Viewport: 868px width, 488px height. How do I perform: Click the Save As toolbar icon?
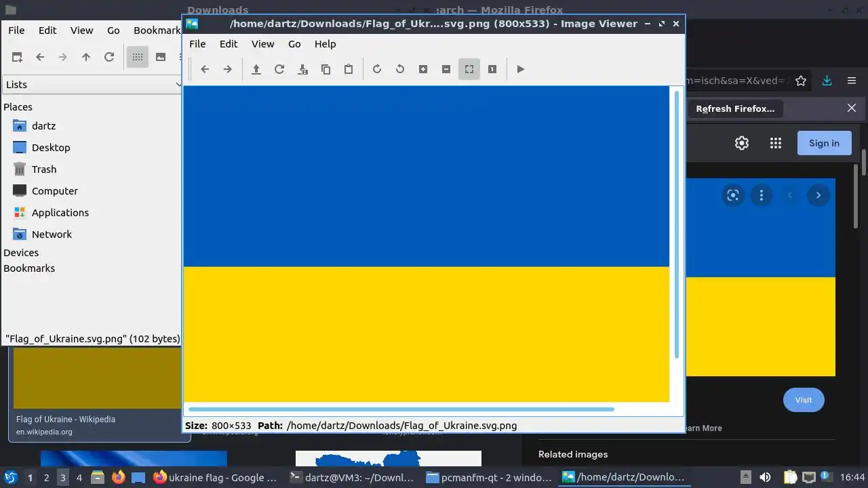click(x=302, y=69)
